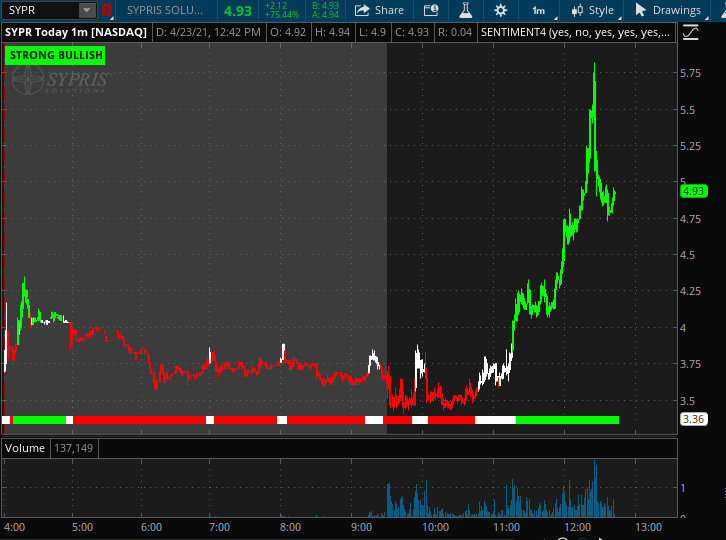Click the 13:00 time axis label
This screenshot has height=540, width=726.
coord(648,527)
